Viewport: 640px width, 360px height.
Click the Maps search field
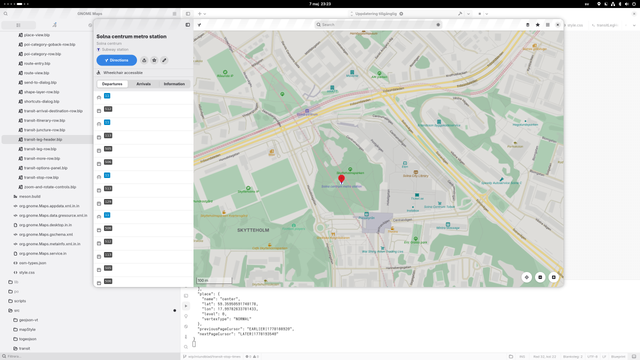(378, 25)
